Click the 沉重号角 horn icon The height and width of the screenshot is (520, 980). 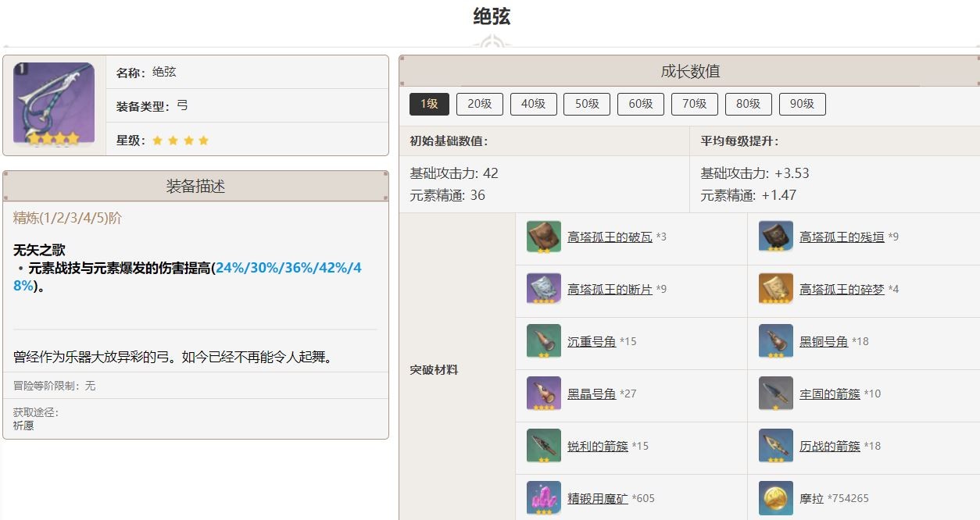click(x=544, y=341)
